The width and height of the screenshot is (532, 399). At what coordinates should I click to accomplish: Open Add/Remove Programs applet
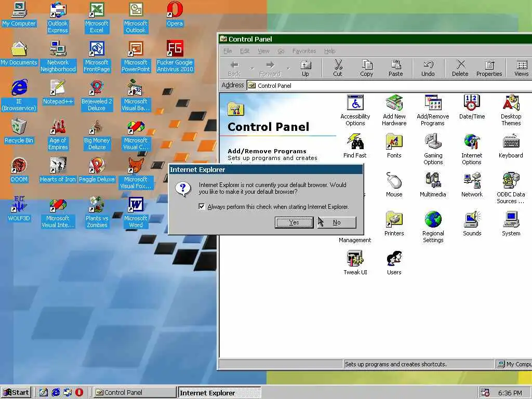433,110
